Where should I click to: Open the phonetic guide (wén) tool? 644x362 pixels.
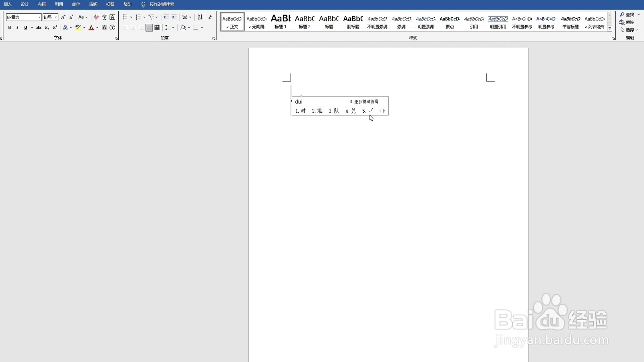104,17
